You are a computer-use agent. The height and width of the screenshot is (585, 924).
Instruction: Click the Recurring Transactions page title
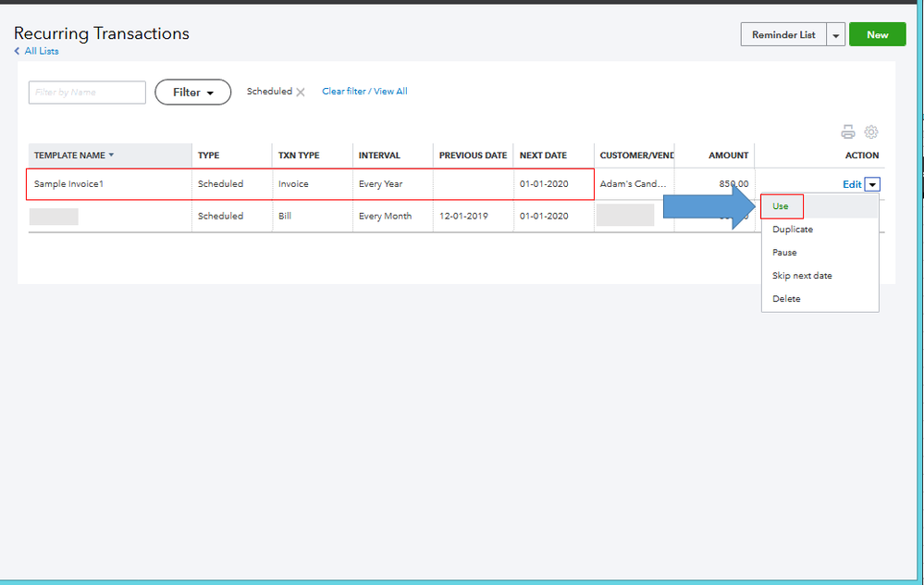tap(102, 33)
